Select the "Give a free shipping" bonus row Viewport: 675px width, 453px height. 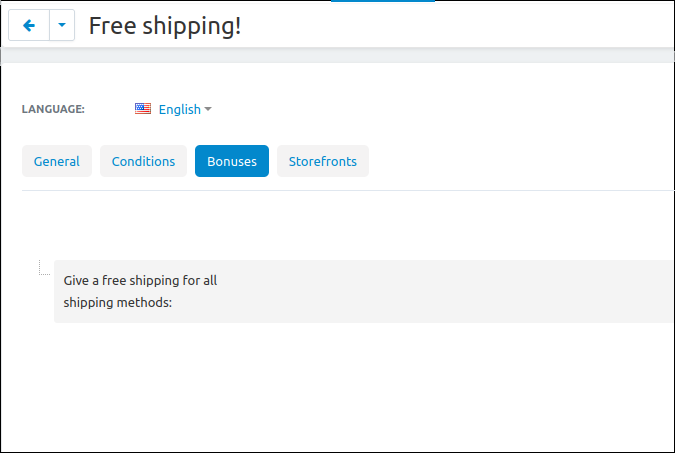tap(364, 292)
